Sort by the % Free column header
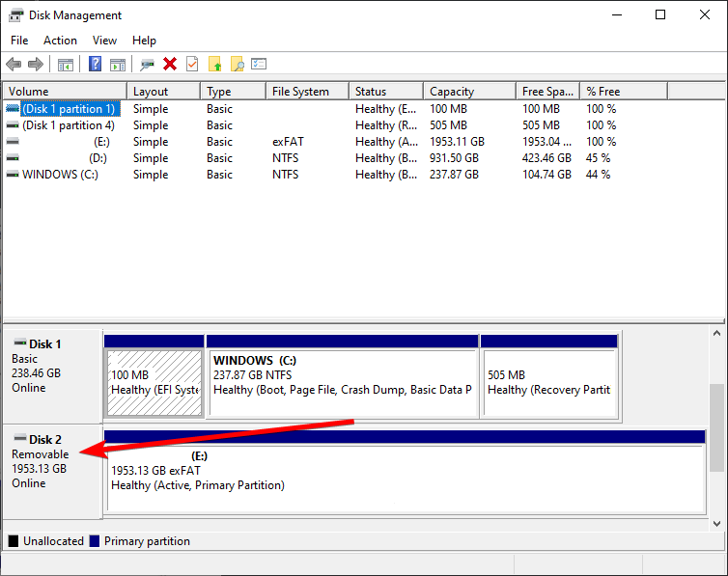Viewport: 728px width, 576px height. tap(624, 92)
